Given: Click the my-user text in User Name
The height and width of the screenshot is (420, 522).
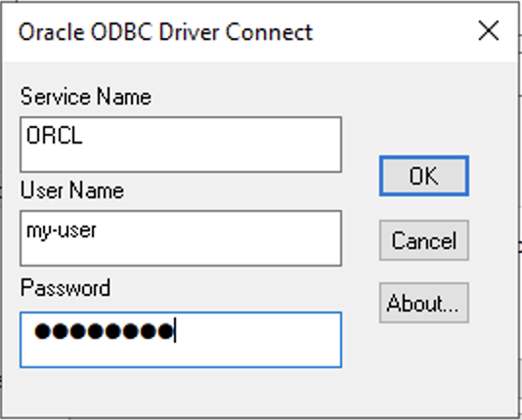Looking at the screenshot, I should tap(62, 231).
